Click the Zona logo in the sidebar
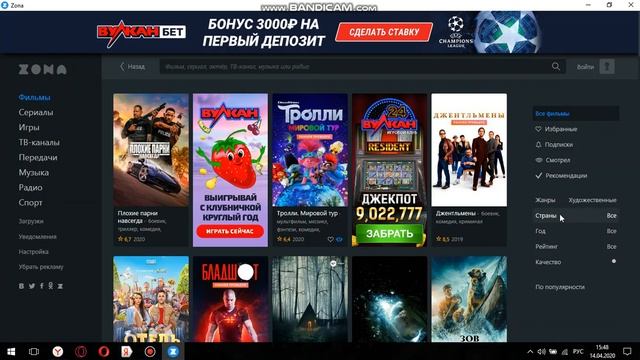 coord(42,69)
